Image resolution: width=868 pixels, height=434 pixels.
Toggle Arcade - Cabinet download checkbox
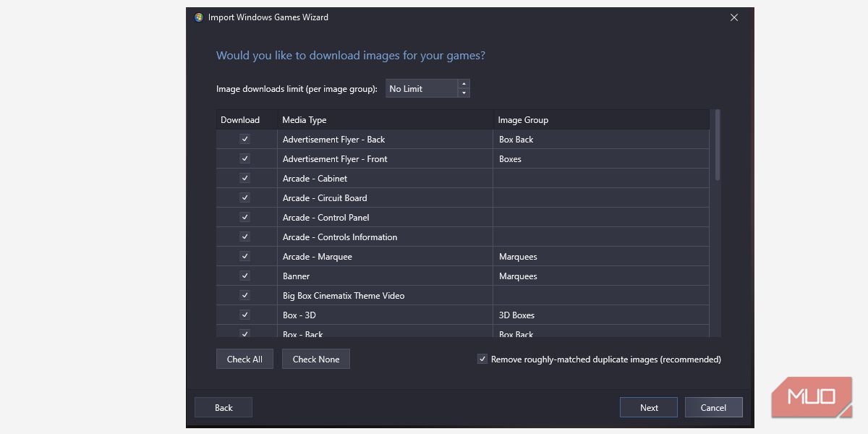pyautogui.click(x=244, y=178)
